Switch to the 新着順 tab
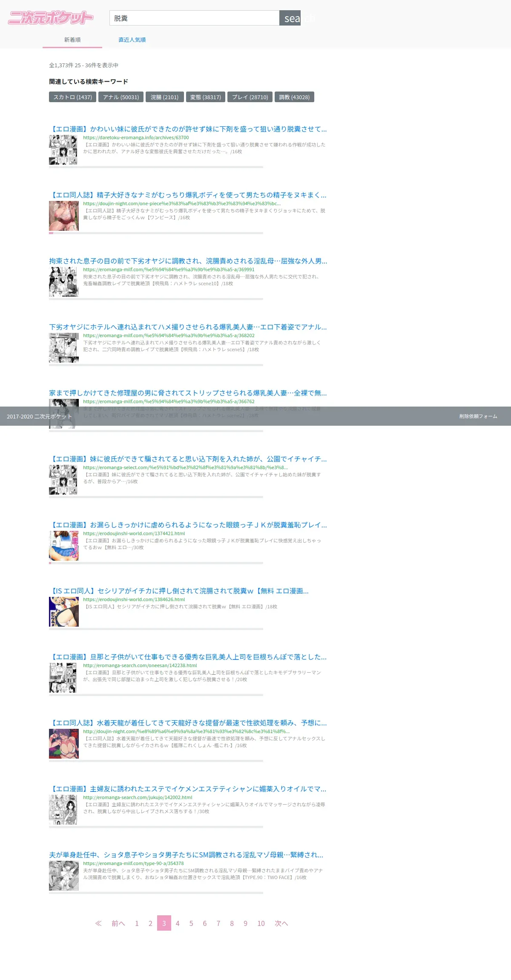The image size is (511, 980). click(x=72, y=40)
